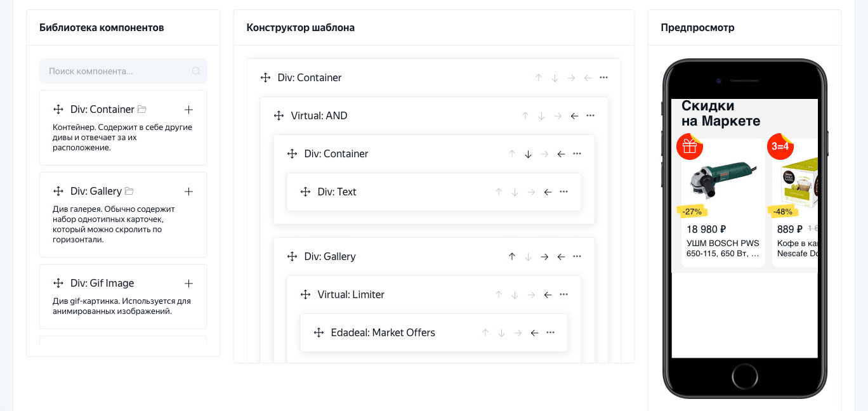Open the Virtual: Limiter options menu

[563, 294]
